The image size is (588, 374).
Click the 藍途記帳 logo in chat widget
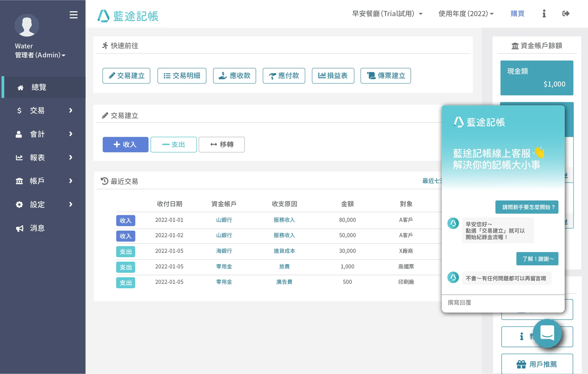pos(479,122)
